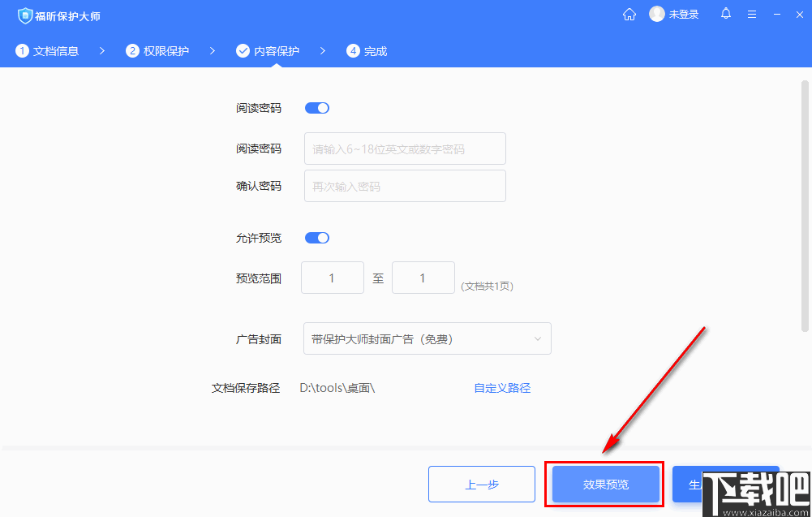Viewport: 812px width, 517px height.
Task: Click the highlighted 效果预览 button
Action: pos(604,484)
